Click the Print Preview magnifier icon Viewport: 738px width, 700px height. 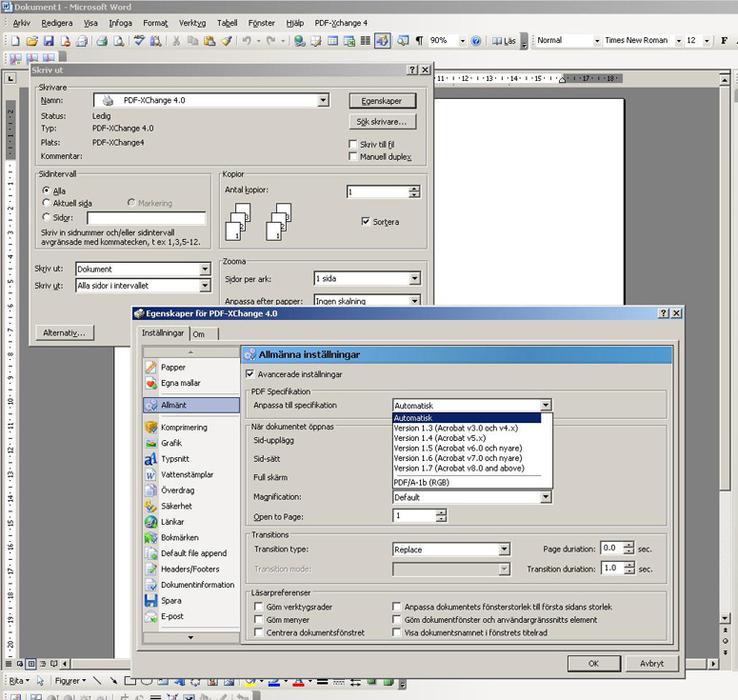click(x=120, y=41)
